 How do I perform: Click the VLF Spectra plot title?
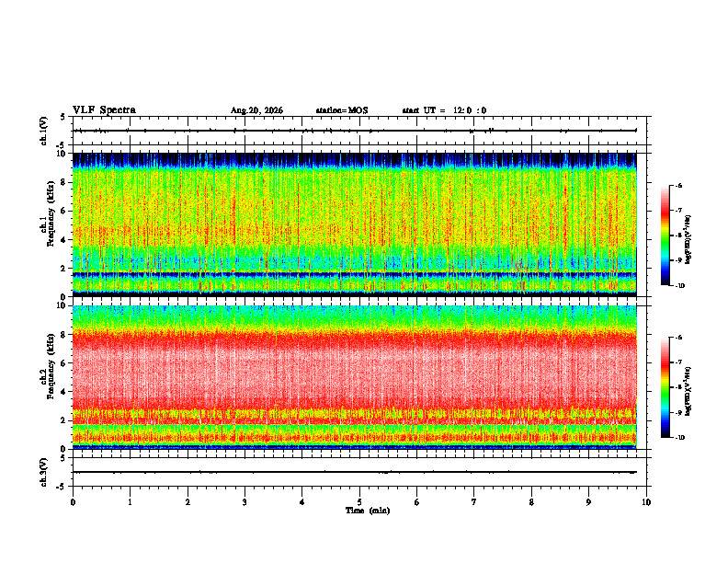coord(104,110)
